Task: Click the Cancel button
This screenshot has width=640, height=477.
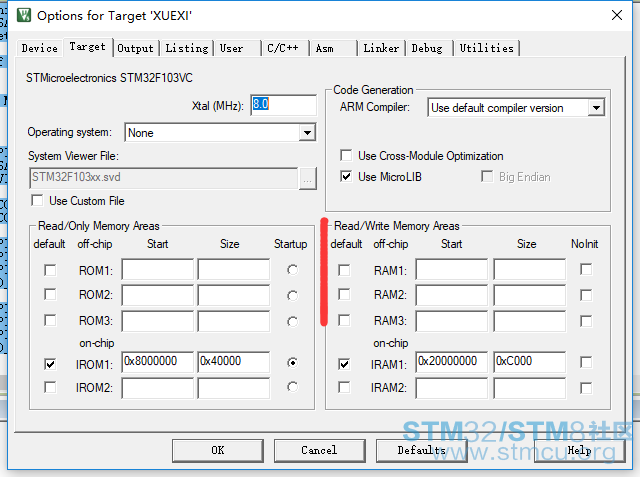Action: point(319,450)
